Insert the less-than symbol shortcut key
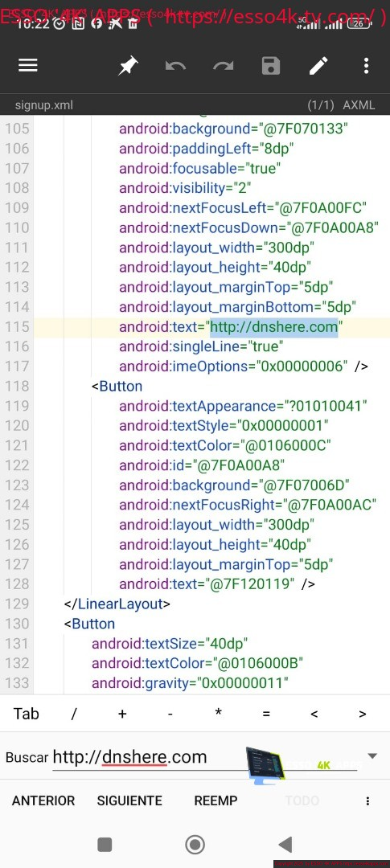Viewport: 390px width, 868px height. (314, 714)
